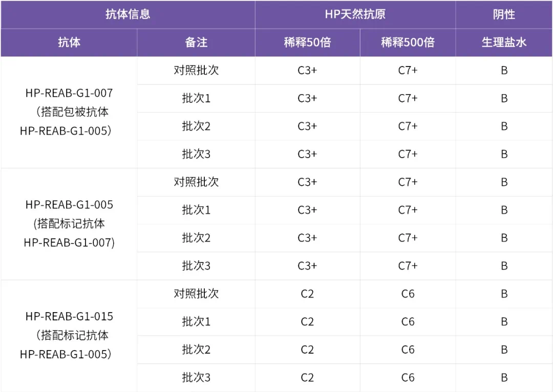Select 批次1 in the HP-REAB-G1-015 group
This screenshot has width=553, height=392.
click(196, 322)
